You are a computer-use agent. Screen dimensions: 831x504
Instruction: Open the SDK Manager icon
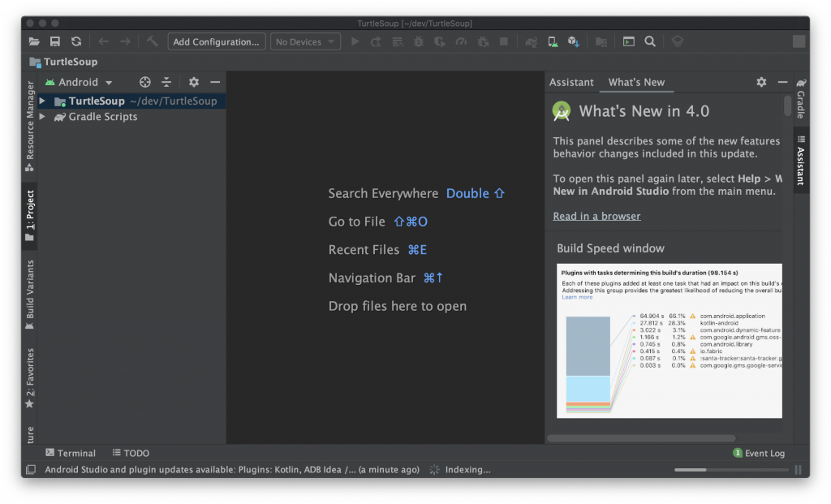tap(574, 41)
